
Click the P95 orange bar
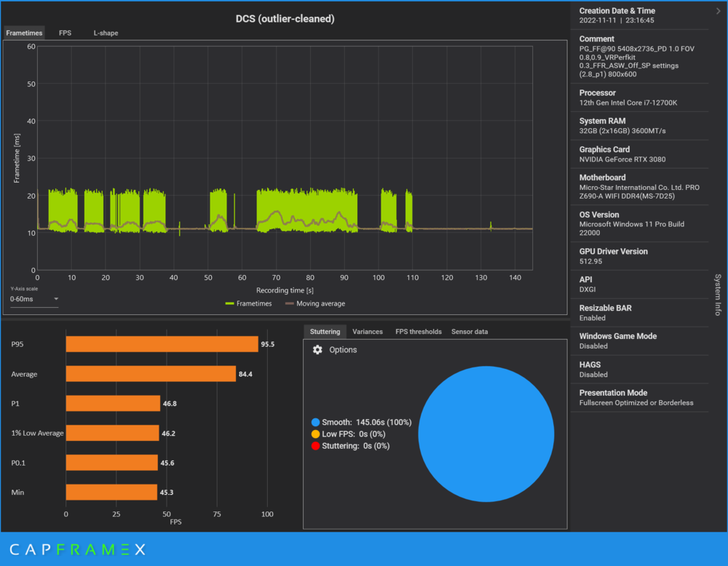pyautogui.click(x=162, y=344)
